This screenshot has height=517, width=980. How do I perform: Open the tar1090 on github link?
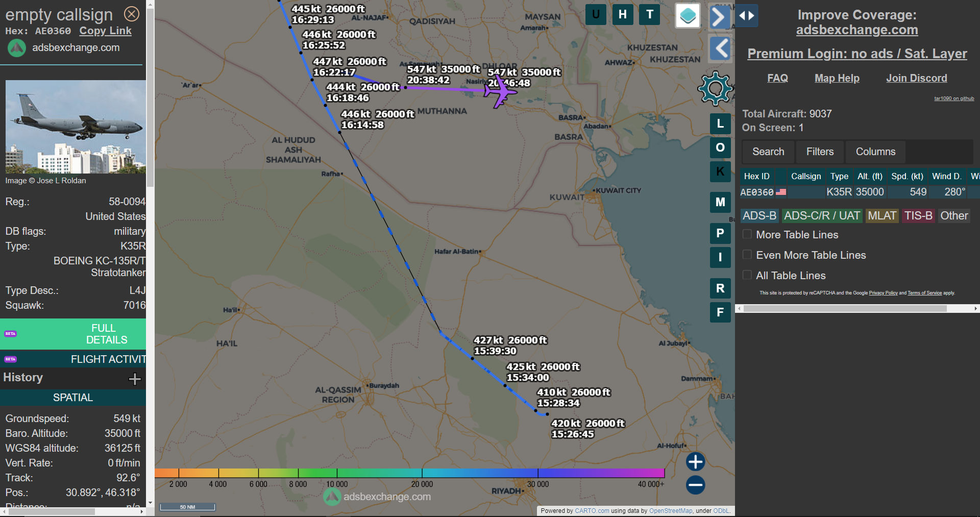click(x=954, y=99)
